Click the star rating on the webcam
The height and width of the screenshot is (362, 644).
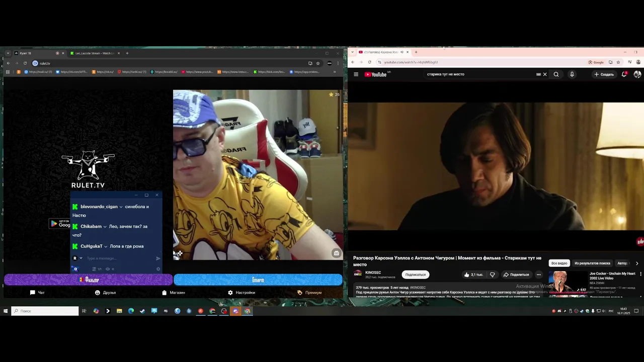[x=334, y=95]
